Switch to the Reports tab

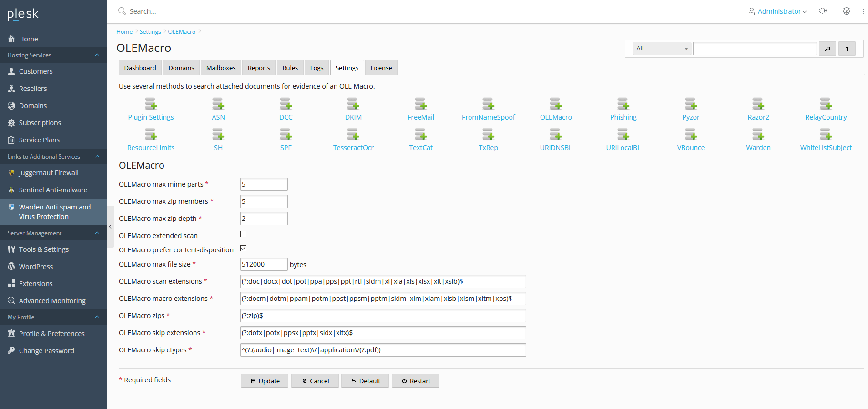click(259, 68)
